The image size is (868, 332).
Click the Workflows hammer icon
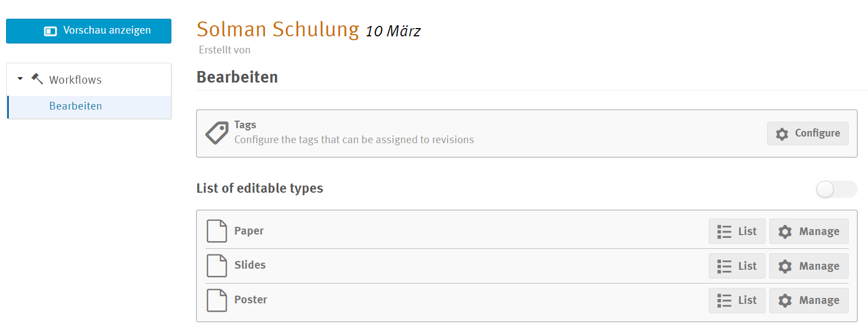click(x=37, y=79)
